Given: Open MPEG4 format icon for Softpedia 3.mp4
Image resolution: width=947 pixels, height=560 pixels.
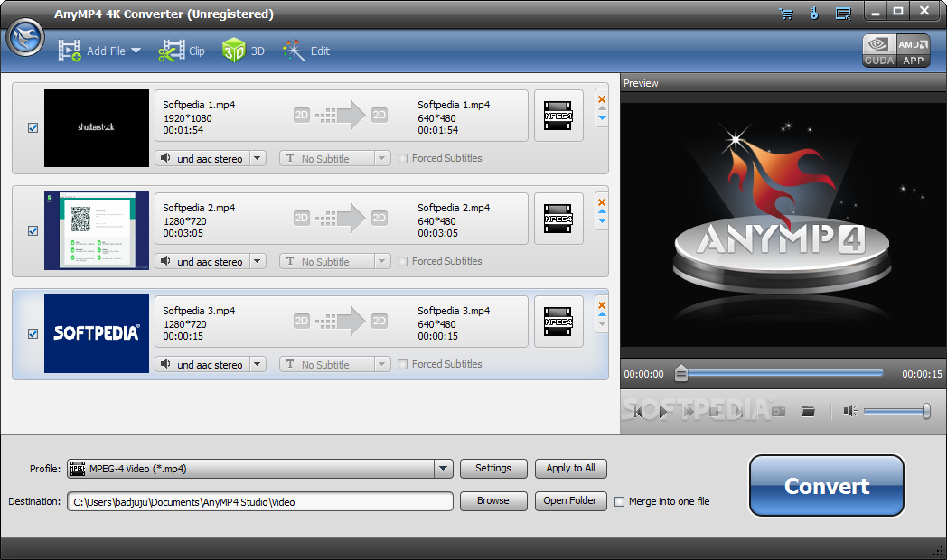Looking at the screenshot, I should click(x=558, y=322).
